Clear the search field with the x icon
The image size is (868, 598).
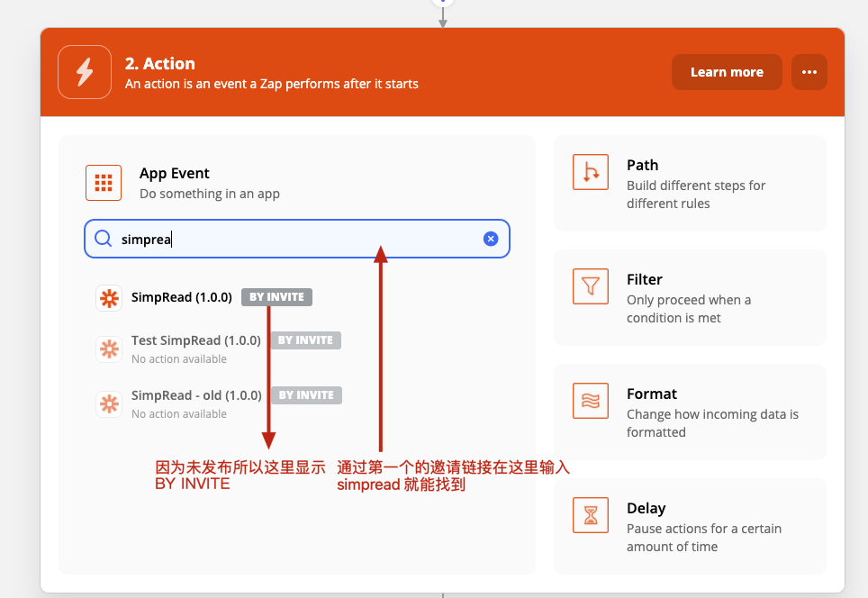tap(491, 239)
